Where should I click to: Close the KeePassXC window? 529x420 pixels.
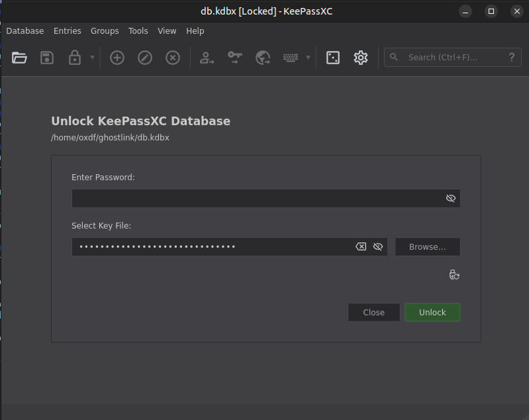(517, 11)
